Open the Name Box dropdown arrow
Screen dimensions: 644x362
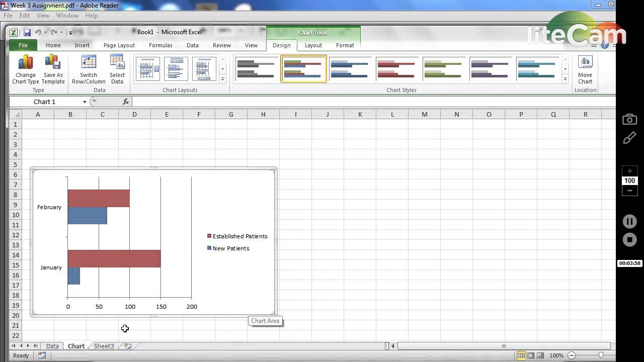(85, 102)
